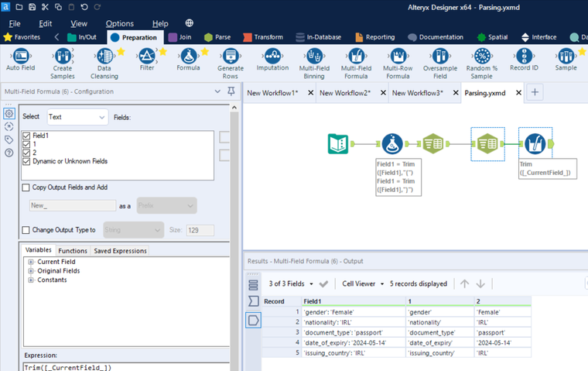The width and height of the screenshot is (588, 371).
Task: Collapse Configuration panel chevron dropdown
Action: click(217, 91)
